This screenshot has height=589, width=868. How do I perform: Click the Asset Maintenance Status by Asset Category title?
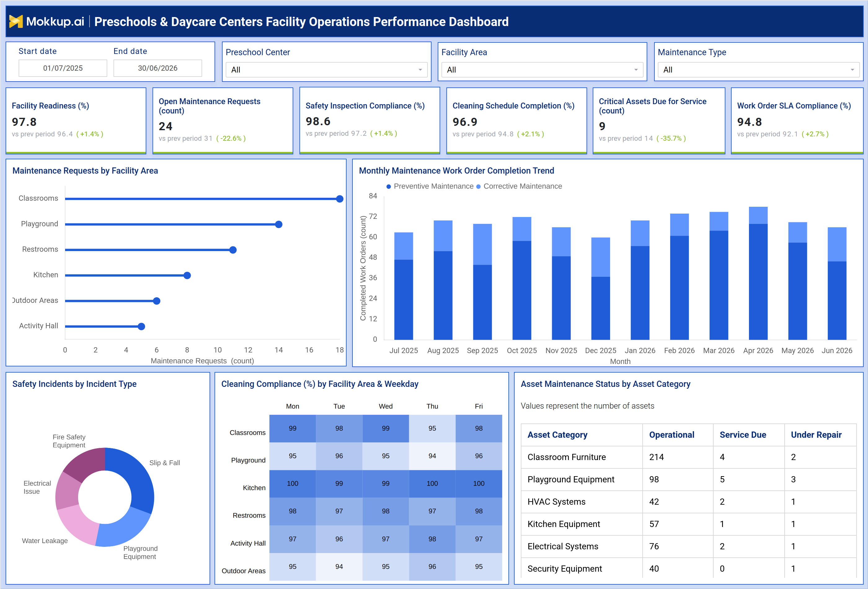(605, 384)
